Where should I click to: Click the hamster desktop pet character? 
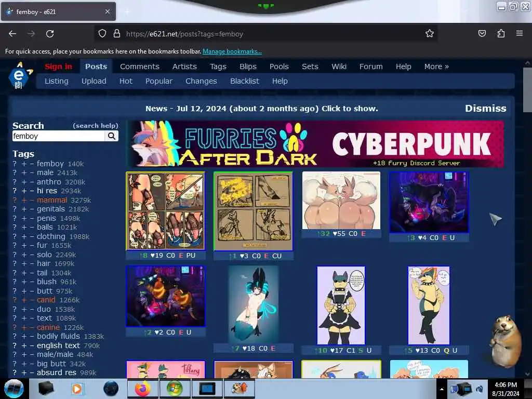(x=504, y=341)
